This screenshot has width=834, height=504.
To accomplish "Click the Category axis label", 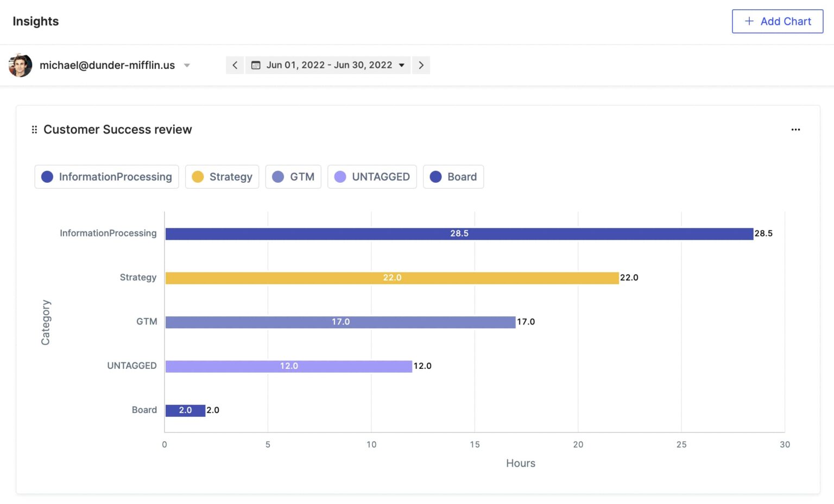I will point(46,322).
